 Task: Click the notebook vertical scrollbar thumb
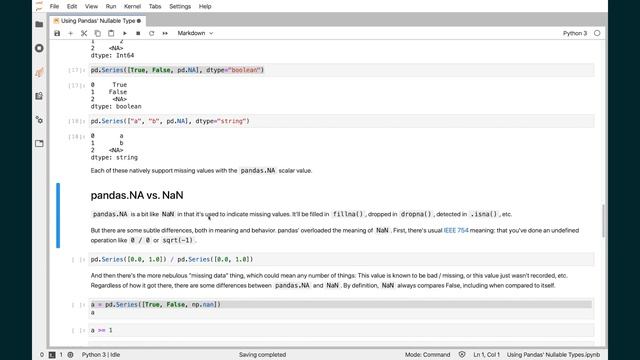[603, 220]
